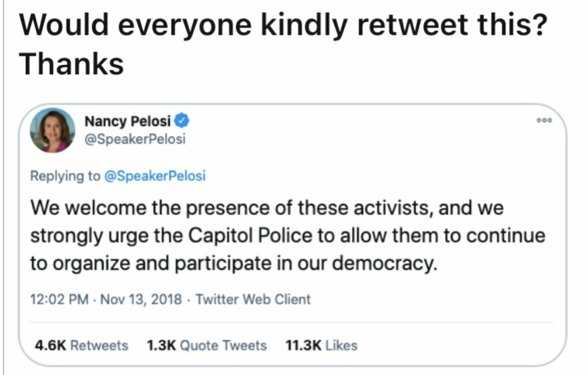View the 4.6K Retweets list
The height and width of the screenshot is (375, 588).
81,345
